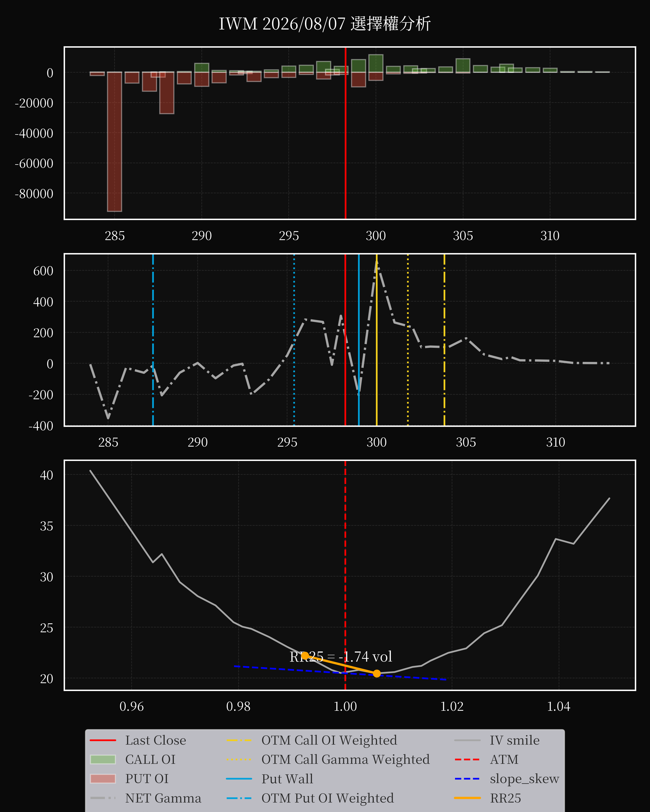Image resolution: width=650 pixels, height=812 pixels.
Task: Click the orange RR25 legend line sample
Action: (x=468, y=798)
